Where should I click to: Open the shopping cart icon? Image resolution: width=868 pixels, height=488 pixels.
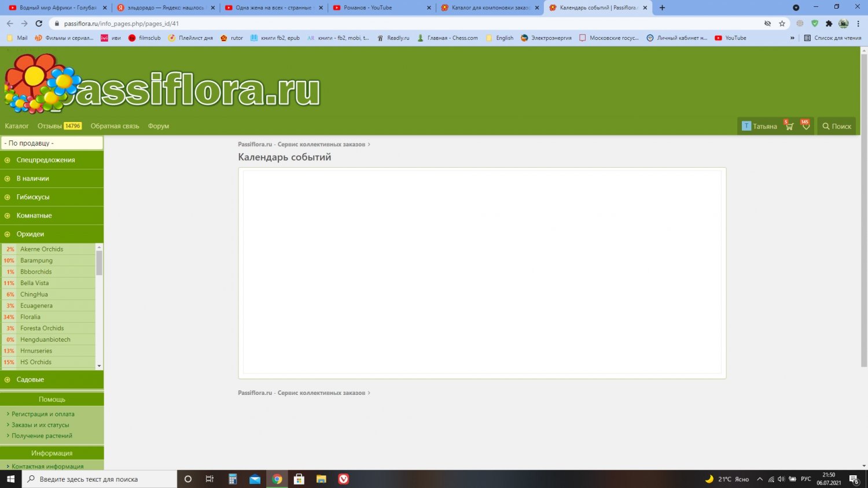(x=789, y=126)
